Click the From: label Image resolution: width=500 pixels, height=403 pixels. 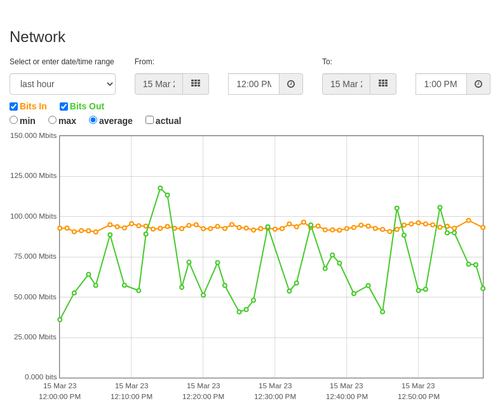click(144, 62)
